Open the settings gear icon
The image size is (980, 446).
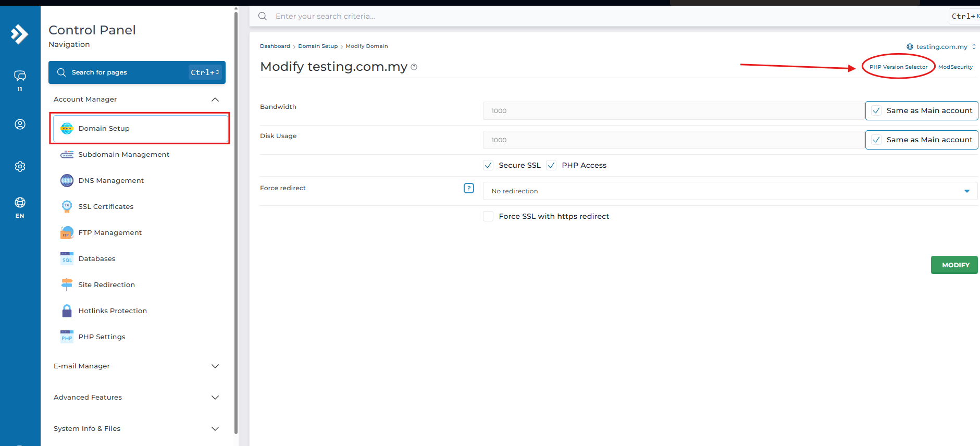pyautogui.click(x=20, y=167)
